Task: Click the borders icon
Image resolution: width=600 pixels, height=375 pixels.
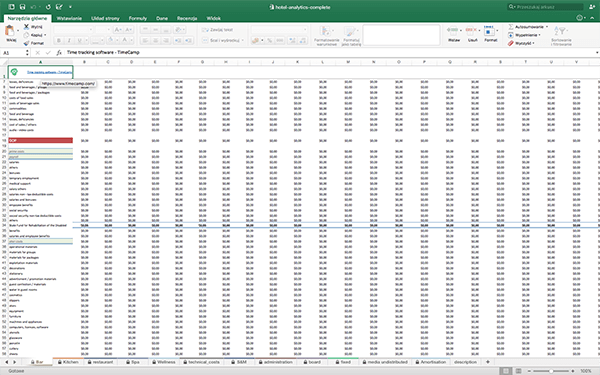Action: click(x=95, y=40)
